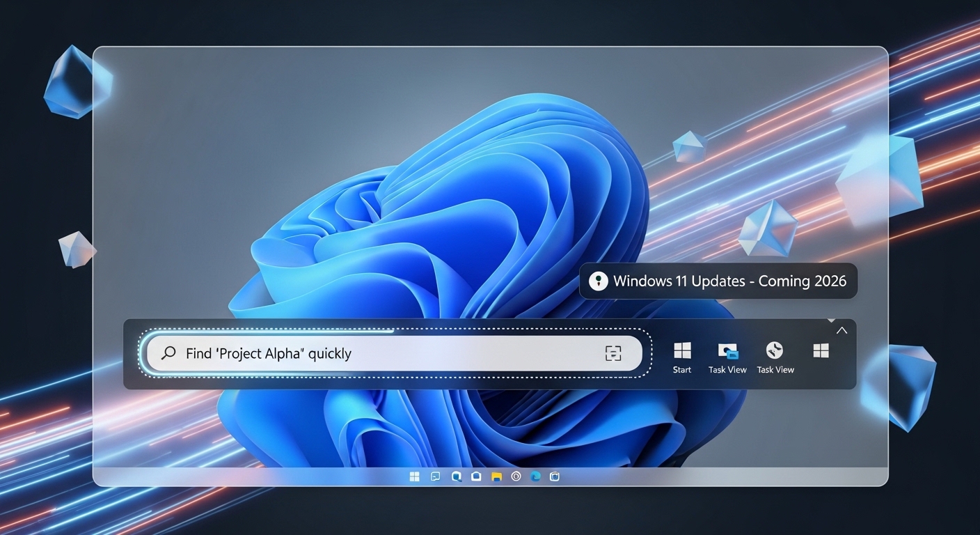Click the 'Find Project Alpha quickly' search field
The width and height of the screenshot is (980, 535).
coord(394,353)
